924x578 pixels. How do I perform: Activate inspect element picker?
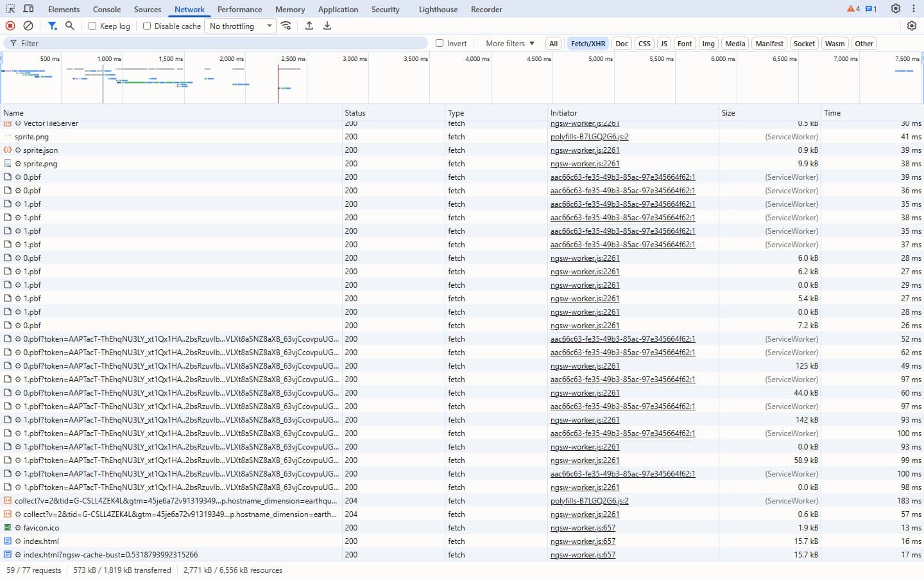pos(10,9)
